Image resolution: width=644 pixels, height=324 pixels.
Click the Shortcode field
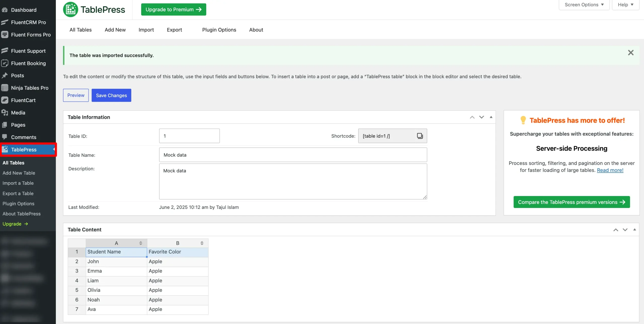(393, 136)
